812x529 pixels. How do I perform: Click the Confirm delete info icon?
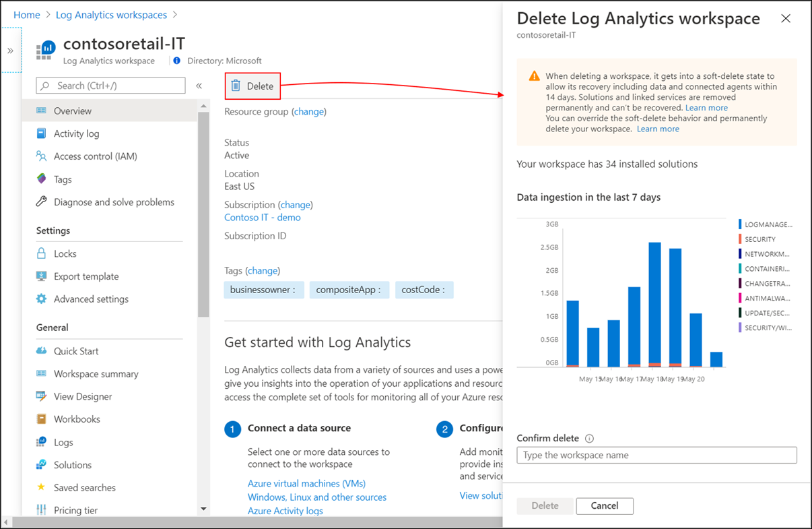(589, 439)
